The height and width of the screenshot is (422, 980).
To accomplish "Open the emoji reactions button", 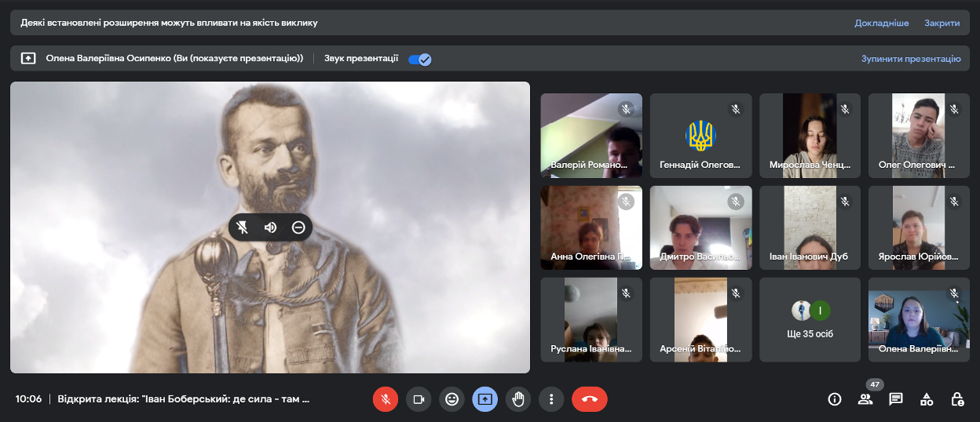I will point(452,399).
